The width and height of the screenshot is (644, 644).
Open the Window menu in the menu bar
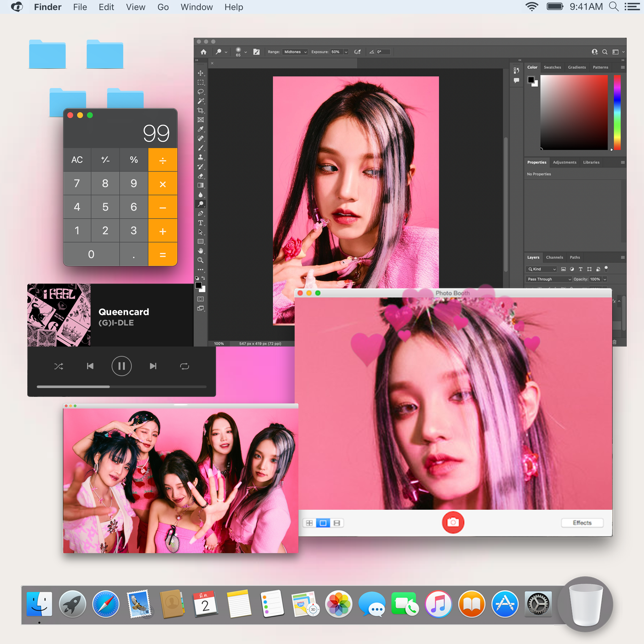pyautogui.click(x=196, y=7)
